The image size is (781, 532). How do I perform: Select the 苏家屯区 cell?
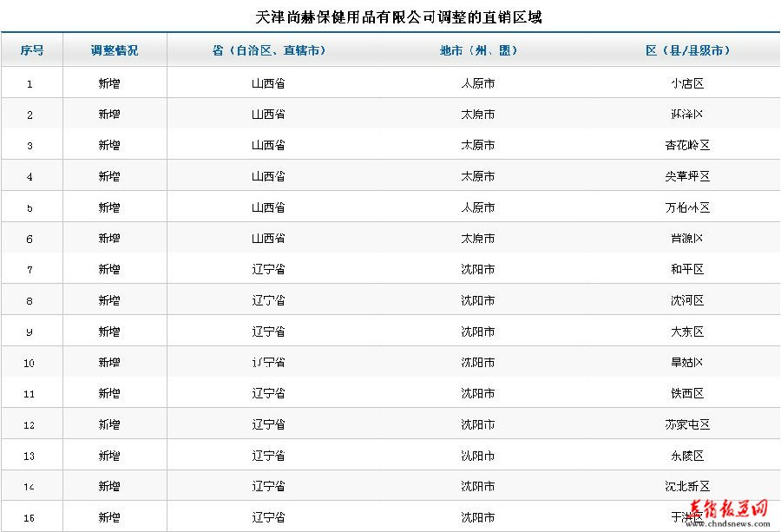(687, 425)
